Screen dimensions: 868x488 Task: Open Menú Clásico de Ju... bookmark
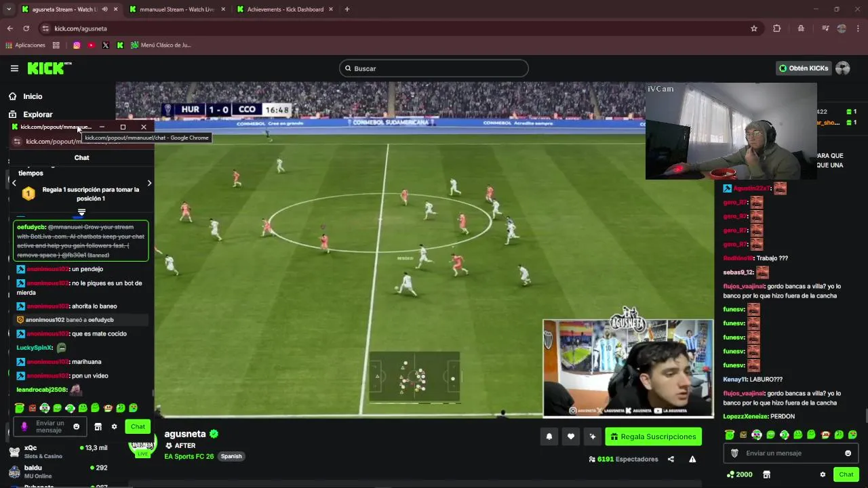coord(161,45)
